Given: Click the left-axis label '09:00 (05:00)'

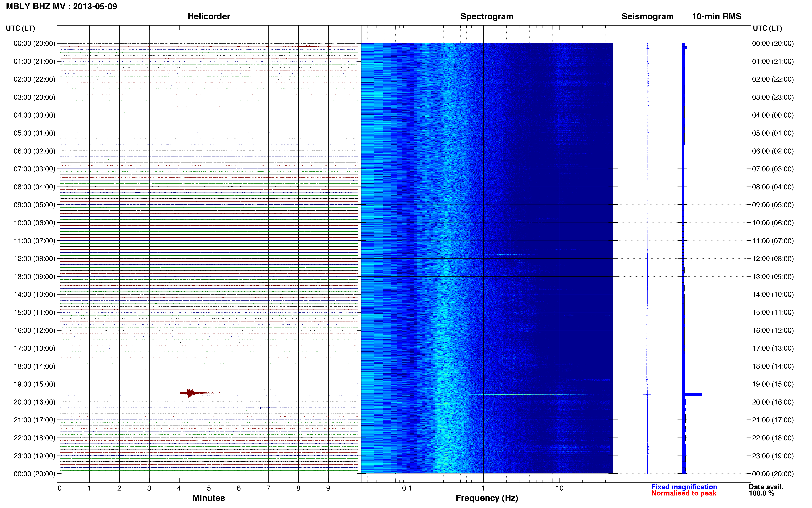Looking at the screenshot, I should click(34, 205).
